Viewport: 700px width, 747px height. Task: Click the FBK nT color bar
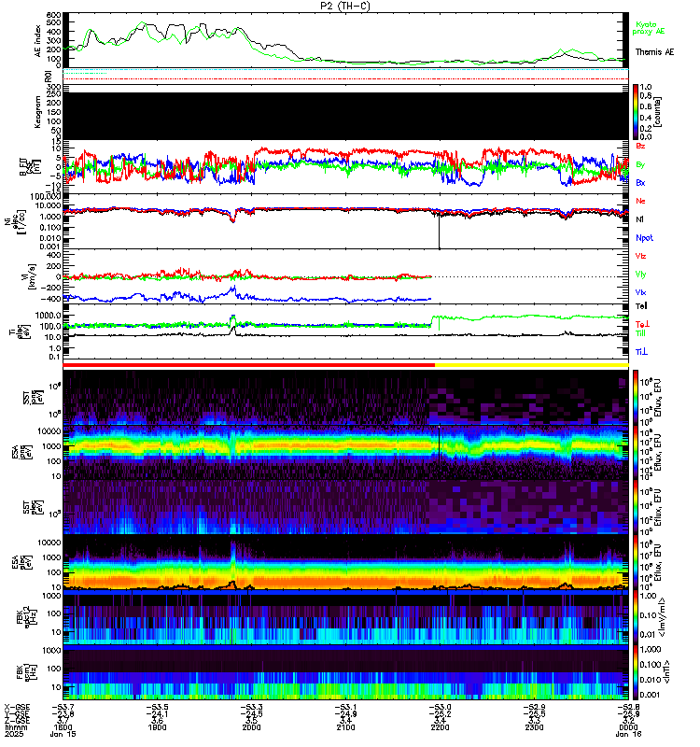click(x=636, y=672)
